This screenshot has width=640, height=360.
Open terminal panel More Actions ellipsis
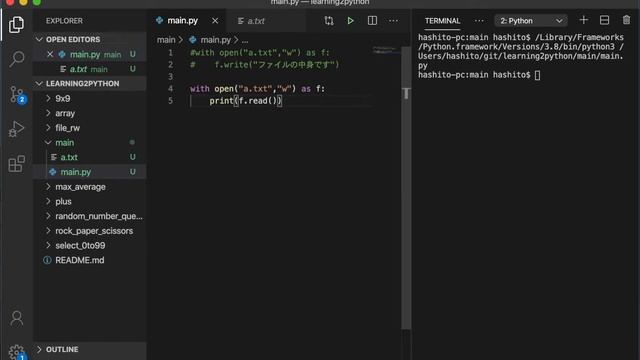(479, 21)
